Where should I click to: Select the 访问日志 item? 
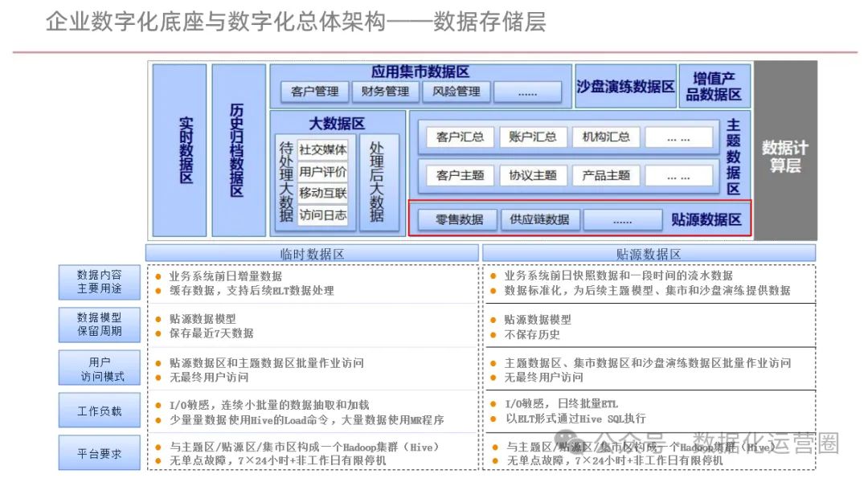pos(323,215)
